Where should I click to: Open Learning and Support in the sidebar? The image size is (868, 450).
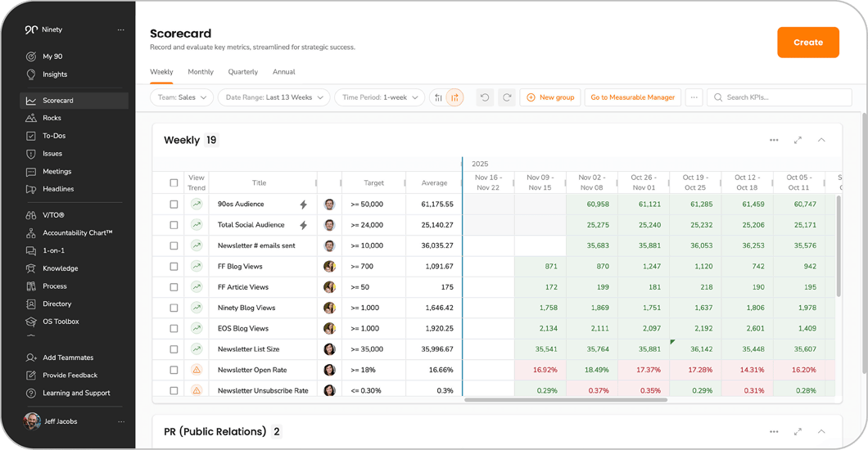pyautogui.click(x=68, y=393)
